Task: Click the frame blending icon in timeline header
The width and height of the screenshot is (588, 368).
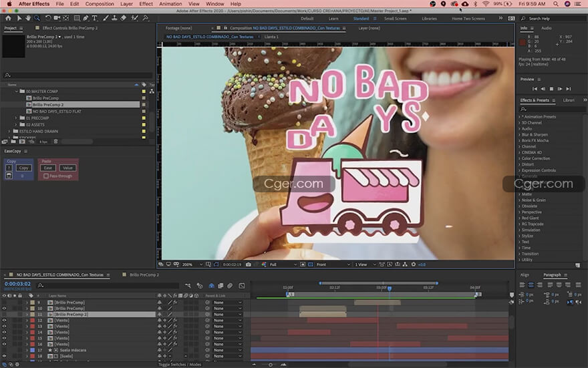Action: [x=220, y=286]
